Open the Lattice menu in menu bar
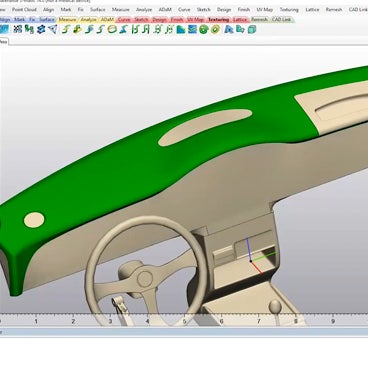This screenshot has height=368, width=368. click(312, 9)
